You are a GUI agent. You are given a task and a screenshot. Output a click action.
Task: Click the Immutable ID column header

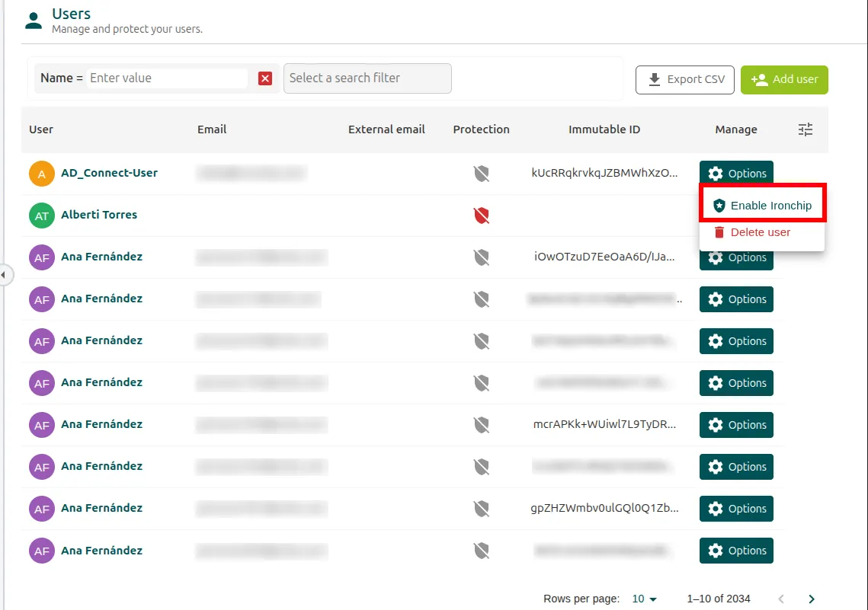(604, 129)
